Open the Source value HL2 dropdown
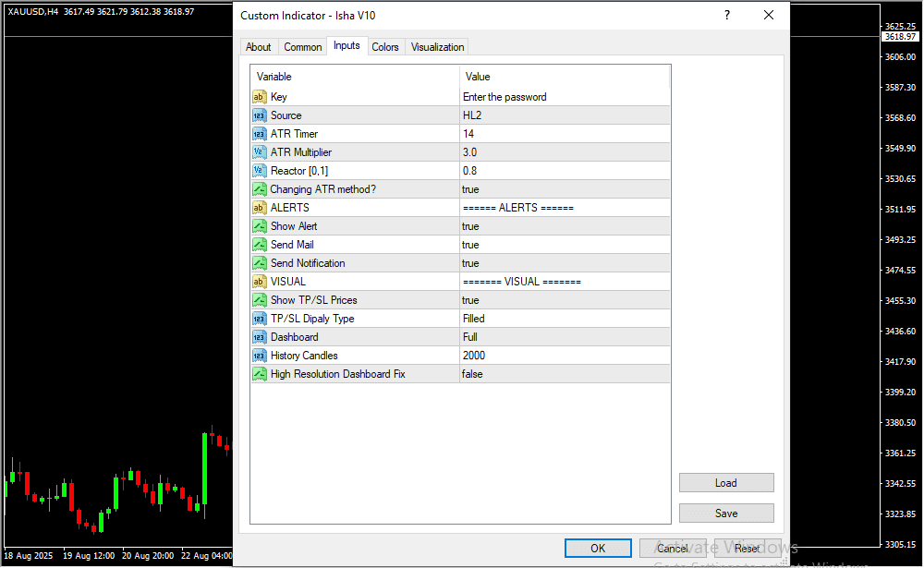 (564, 115)
